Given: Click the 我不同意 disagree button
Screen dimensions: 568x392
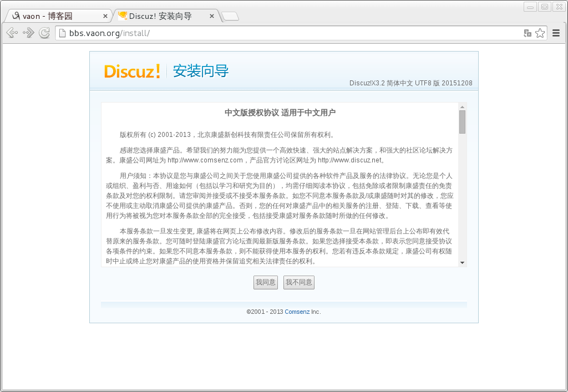Looking at the screenshot, I should pyautogui.click(x=299, y=282).
